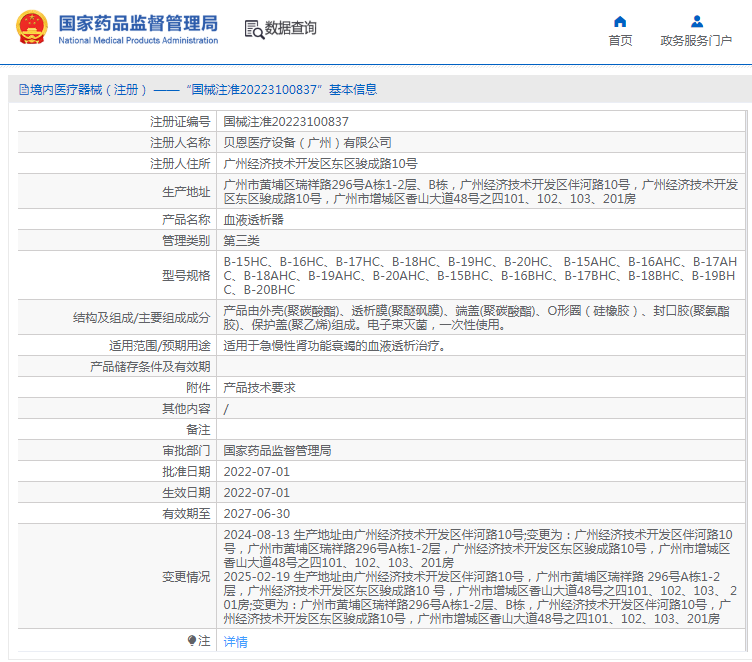Click the 备注 row label
The height and width of the screenshot is (662, 752).
pos(198,430)
